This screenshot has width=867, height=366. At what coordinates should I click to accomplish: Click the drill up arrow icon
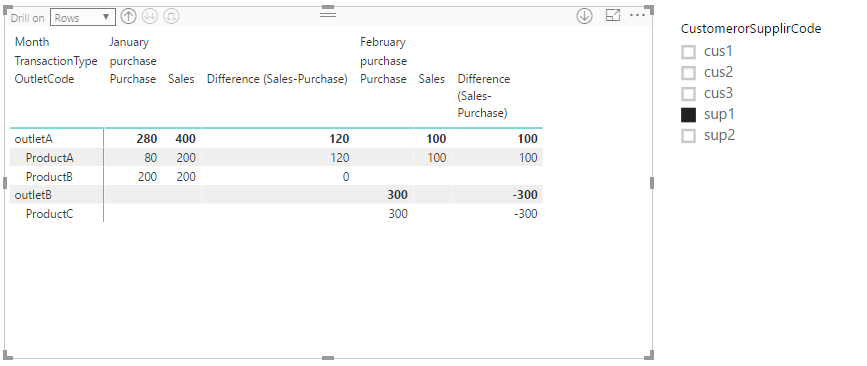click(128, 17)
